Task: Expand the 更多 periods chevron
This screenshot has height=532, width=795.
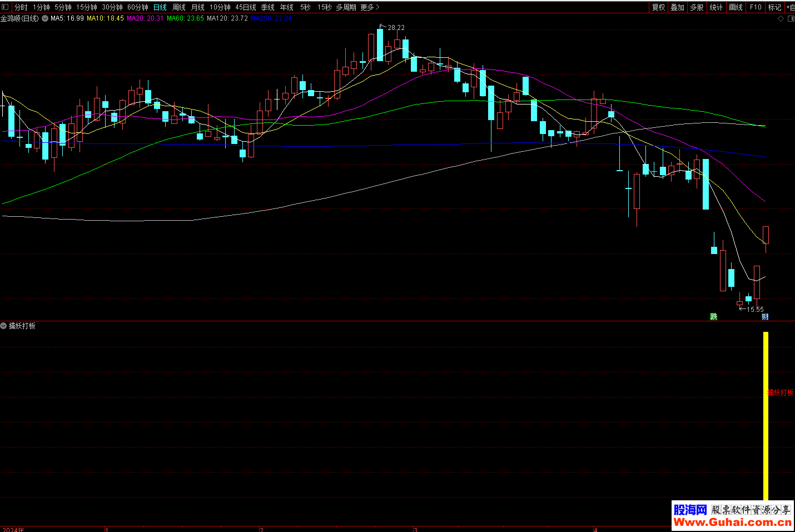Action: click(377, 7)
